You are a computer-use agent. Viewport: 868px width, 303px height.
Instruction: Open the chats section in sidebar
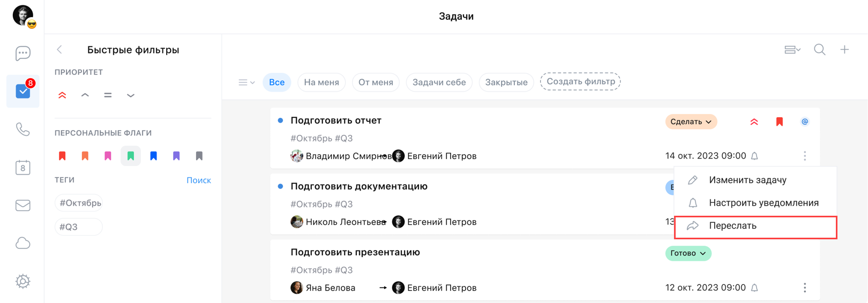(23, 53)
